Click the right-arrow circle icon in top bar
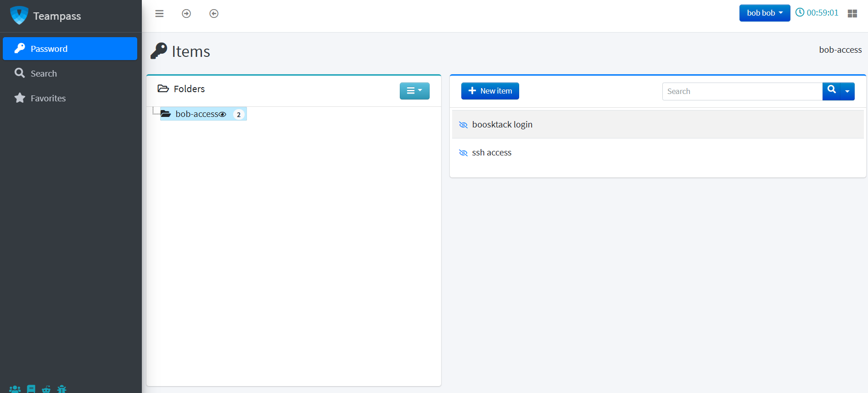This screenshot has width=868, height=393. coord(186,14)
